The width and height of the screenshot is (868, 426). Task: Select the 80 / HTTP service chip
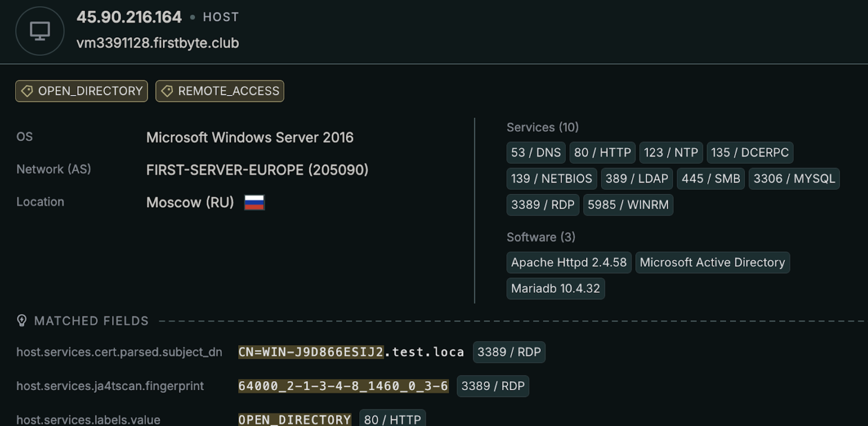click(x=602, y=153)
